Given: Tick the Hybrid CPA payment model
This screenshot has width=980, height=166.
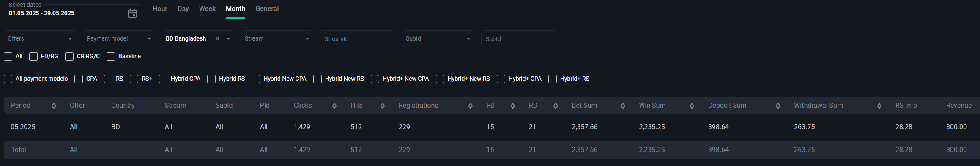Looking at the screenshot, I should [163, 79].
